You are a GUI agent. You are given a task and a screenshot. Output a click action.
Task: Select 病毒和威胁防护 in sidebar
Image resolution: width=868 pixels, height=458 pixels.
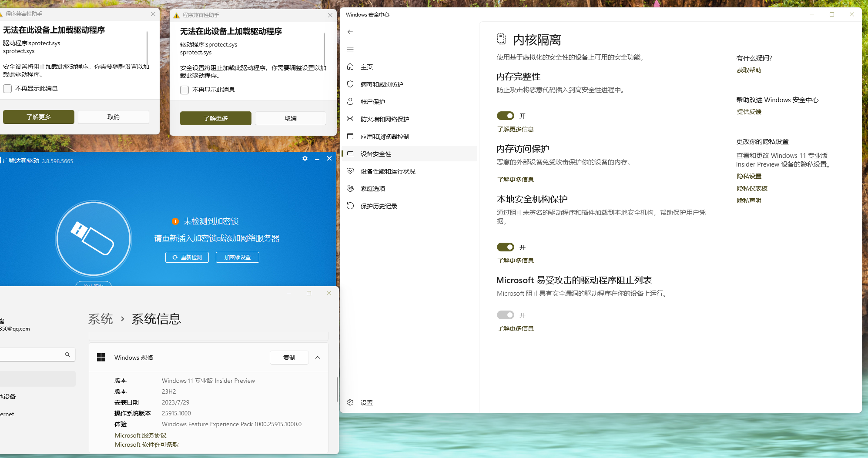(x=382, y=84)
